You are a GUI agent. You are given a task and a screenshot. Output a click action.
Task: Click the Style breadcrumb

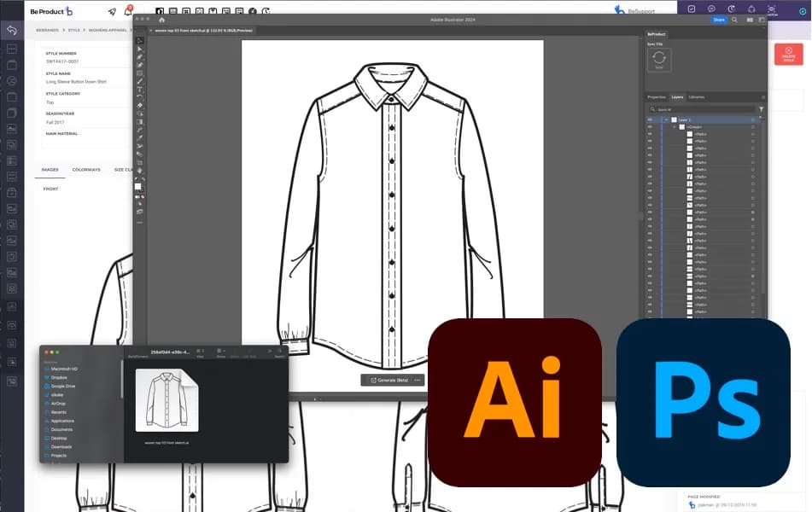(x=74, y=30)
